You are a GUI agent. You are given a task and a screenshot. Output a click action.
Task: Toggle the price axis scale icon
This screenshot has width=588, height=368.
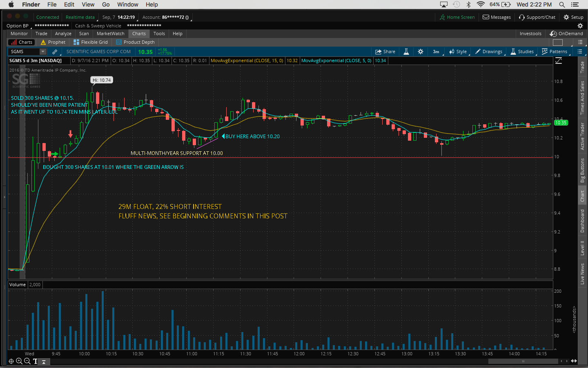coord(559,61)
